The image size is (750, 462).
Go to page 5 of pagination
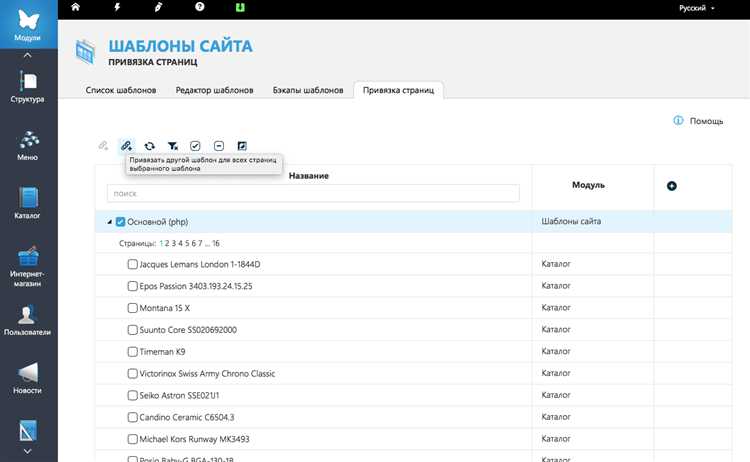point(187,243)
